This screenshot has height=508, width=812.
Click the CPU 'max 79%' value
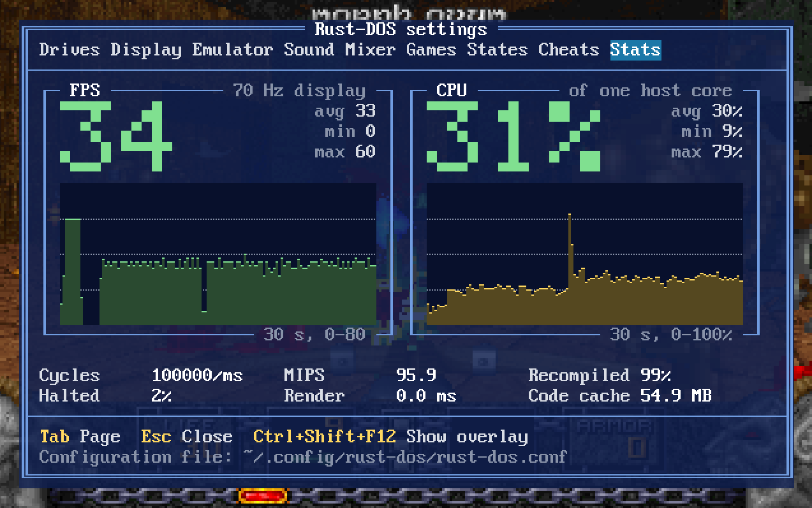[x=707, y=152]
